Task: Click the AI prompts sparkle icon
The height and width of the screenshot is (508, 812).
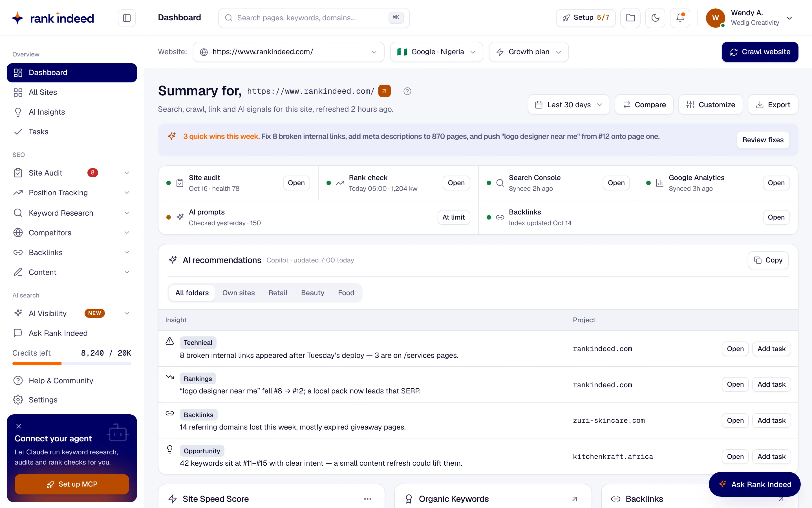Action: point(180,217)
